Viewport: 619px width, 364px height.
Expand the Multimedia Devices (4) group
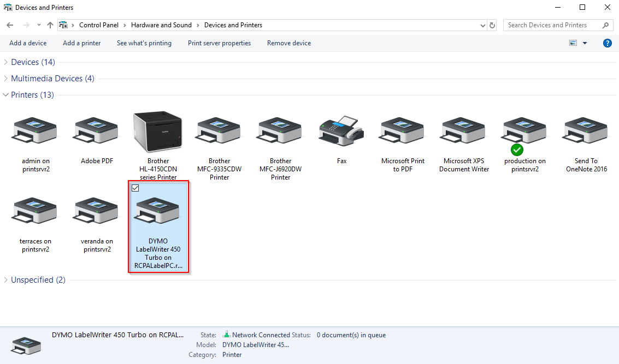(x=5, y=79)
